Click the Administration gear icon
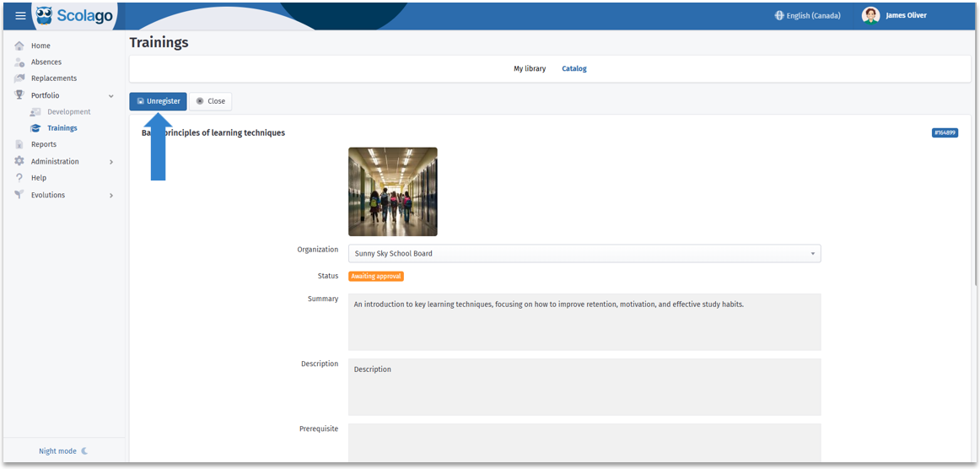980x469 pixels. 19,161
